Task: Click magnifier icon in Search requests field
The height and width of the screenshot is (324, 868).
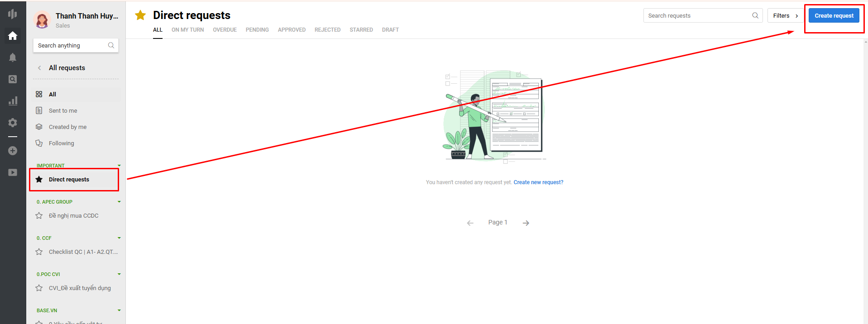Action: [755, 15]
